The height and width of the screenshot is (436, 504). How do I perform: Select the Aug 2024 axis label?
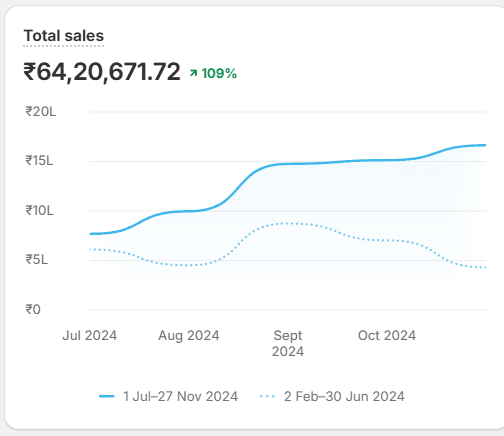[x=189, y=335]
